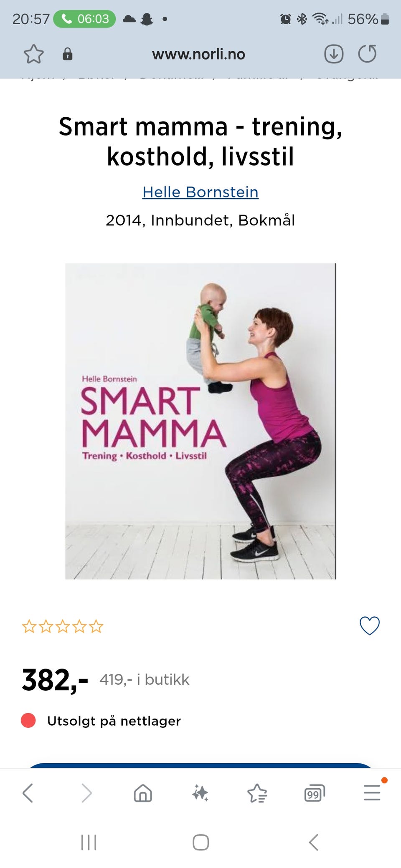Viewport: 401px width, 868px height.
Task: Tap the blue button below stock status
Action: coord(200,765)
